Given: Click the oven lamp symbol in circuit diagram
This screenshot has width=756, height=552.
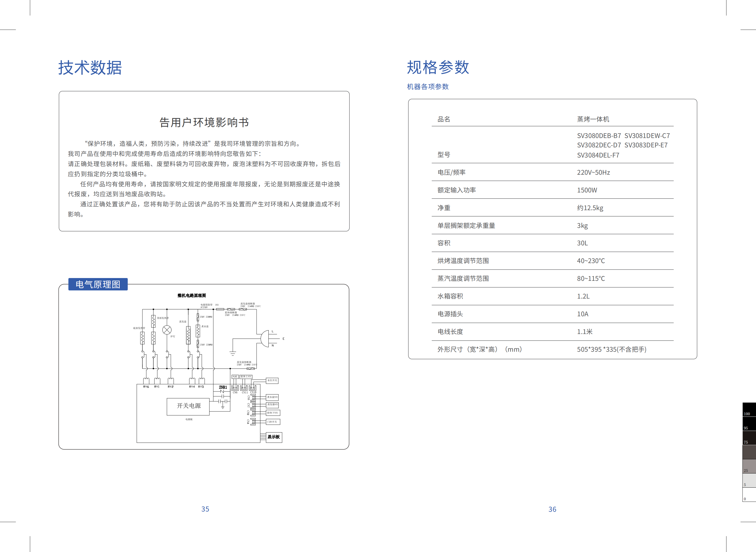Looking at the screenshot, I should coord(167,330).
